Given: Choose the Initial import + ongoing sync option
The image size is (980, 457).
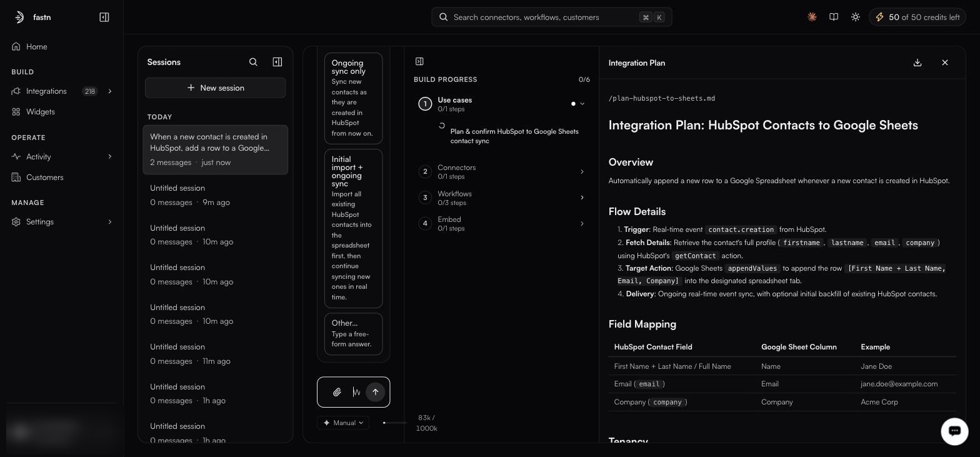Looking at the screenshot, I should 353,228.
